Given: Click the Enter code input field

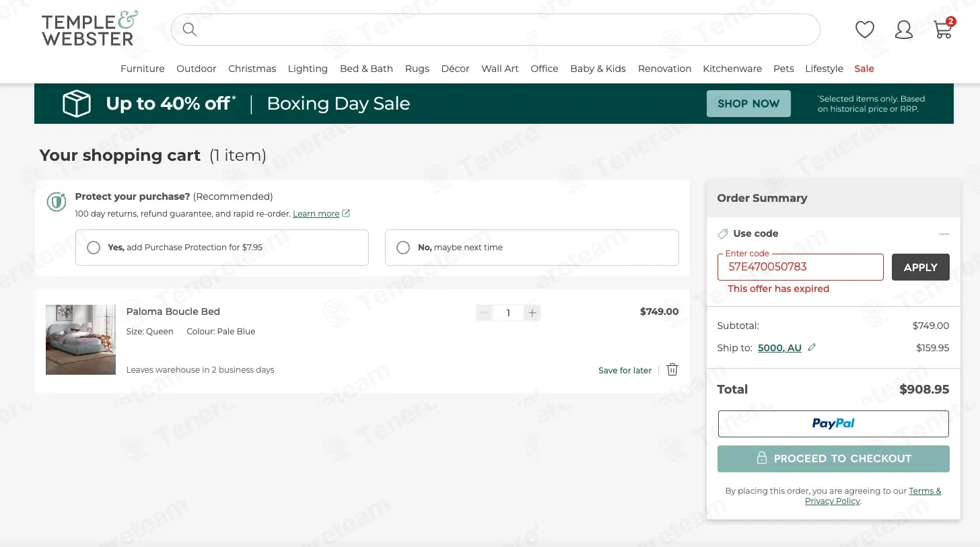Looking at the screenshot, I should pos(800,267).
